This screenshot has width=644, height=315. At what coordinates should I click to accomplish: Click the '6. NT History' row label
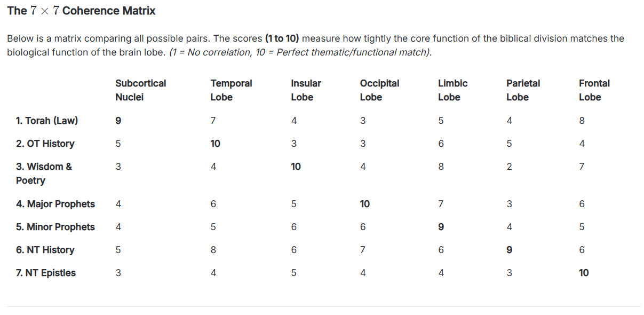click(45, 250)
